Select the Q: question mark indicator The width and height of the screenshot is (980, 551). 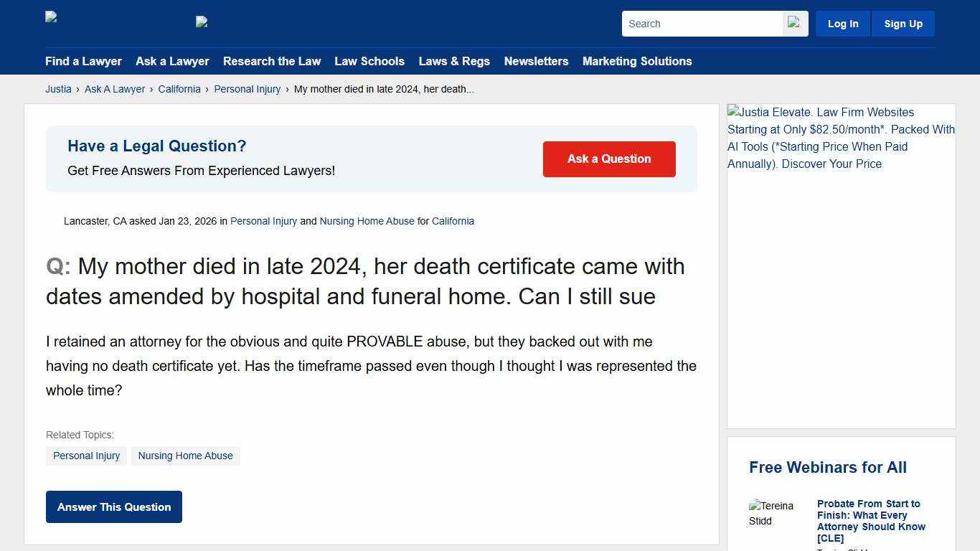pos(57,266)
